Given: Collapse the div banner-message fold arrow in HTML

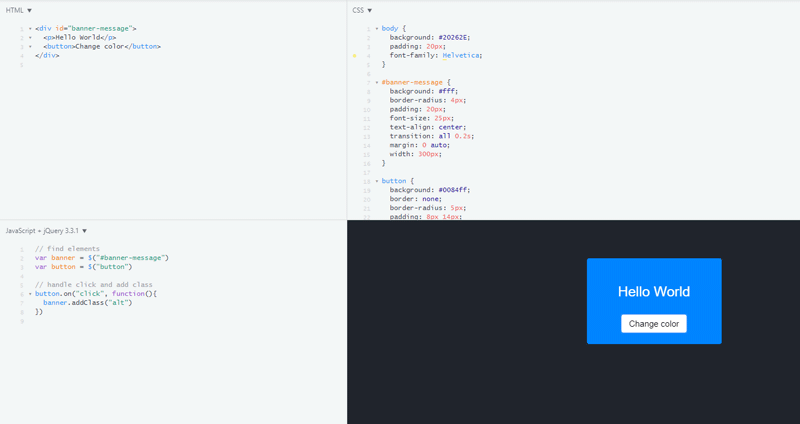Looking at the screenshot, I should click(30, 29).
